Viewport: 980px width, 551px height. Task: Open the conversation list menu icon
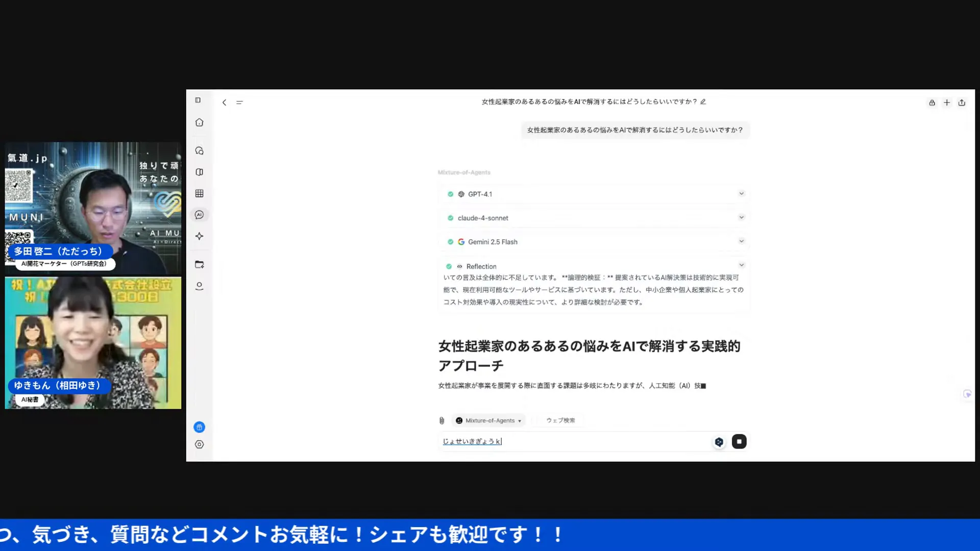(239, 103)
